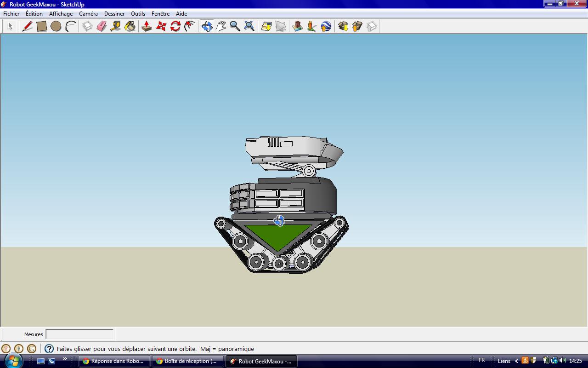Click the Zoom Extents tool

249,26
